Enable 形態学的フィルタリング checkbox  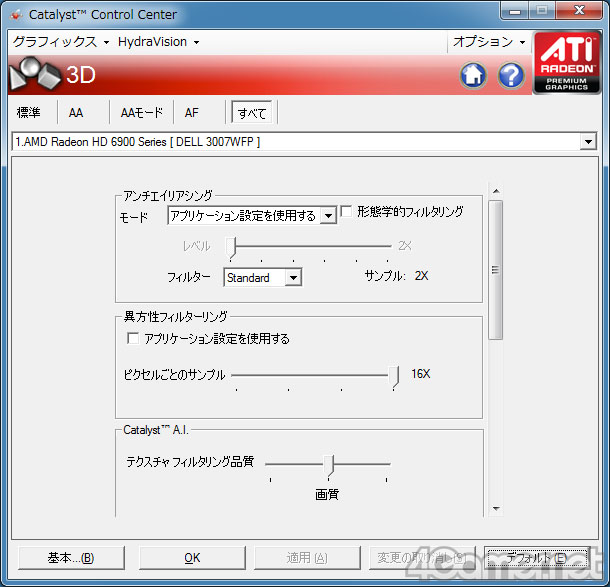(x=346, y=212)
